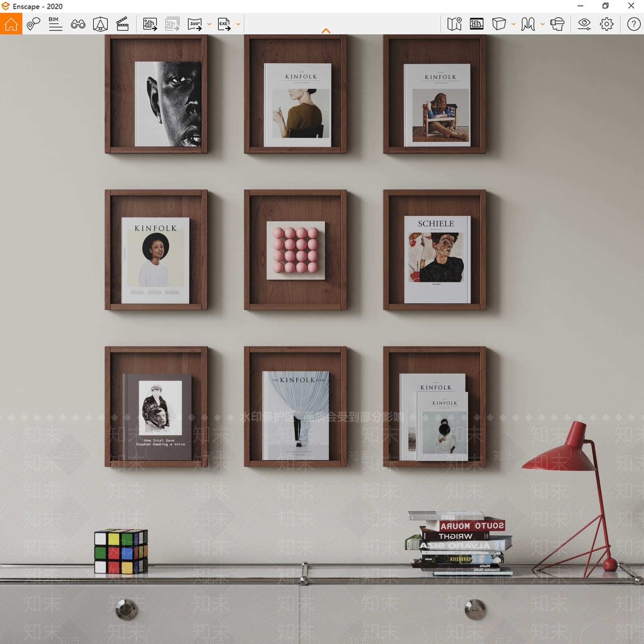
Task: Open the BIM info panel
Action: click(55, 24)
